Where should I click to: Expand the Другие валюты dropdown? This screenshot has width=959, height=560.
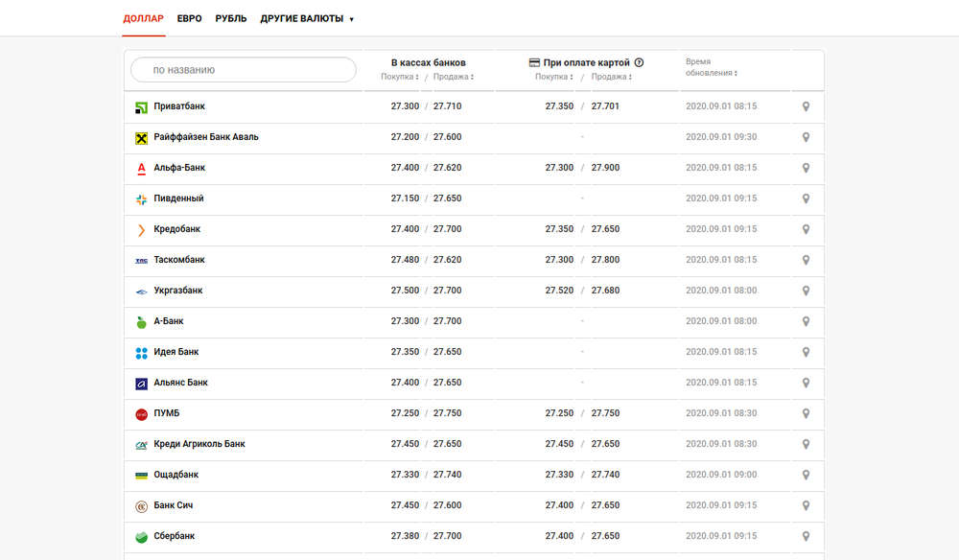point(307,19)
